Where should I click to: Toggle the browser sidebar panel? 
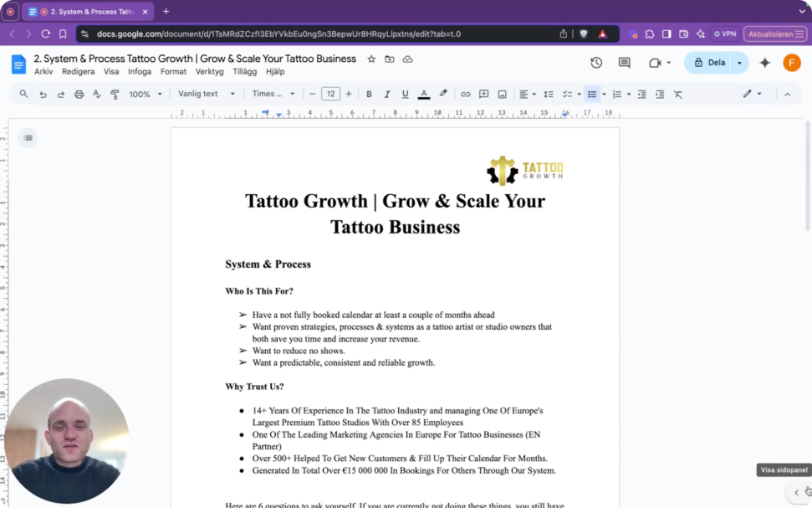[x=666, y=34]
